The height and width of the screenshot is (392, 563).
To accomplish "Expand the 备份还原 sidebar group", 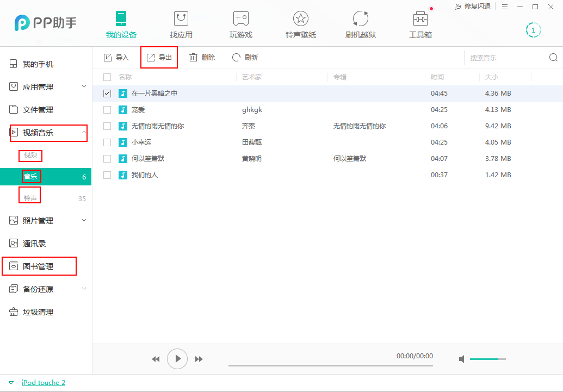I will click(x=35, y=289).
